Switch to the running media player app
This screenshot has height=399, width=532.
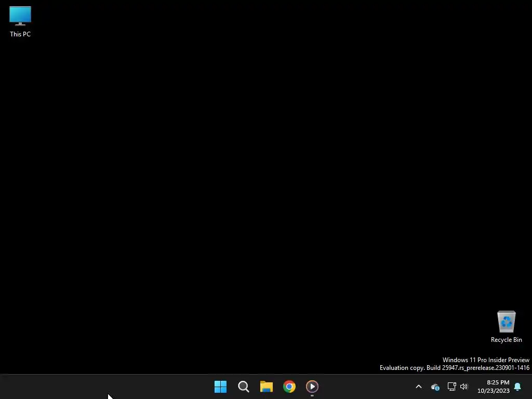[x=312, y=387]
